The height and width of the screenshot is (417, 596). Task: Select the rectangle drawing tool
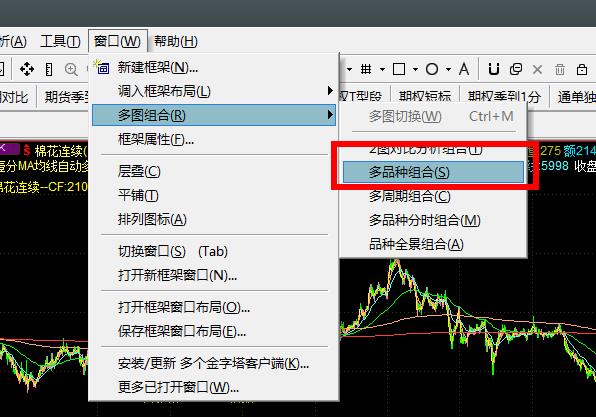point(399,69)
